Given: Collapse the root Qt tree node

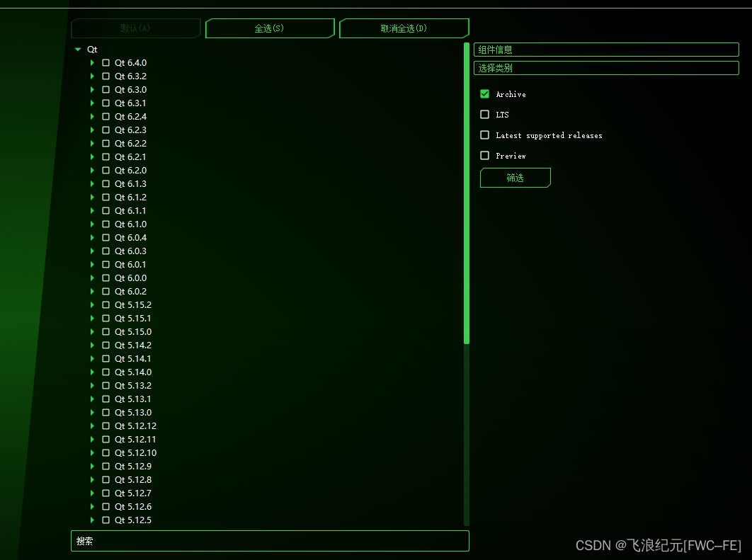Looking at the screenshot, I should click(78, 50).
